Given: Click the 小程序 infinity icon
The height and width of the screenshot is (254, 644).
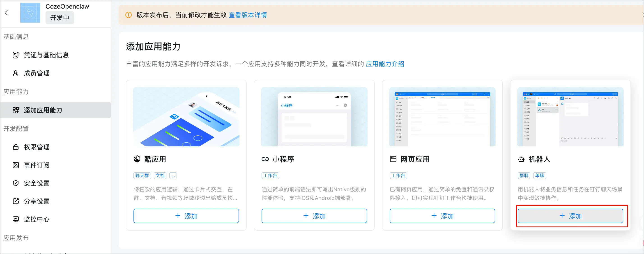Looking at the screenshot, I should pyautogui.click(x=265, y=159).
